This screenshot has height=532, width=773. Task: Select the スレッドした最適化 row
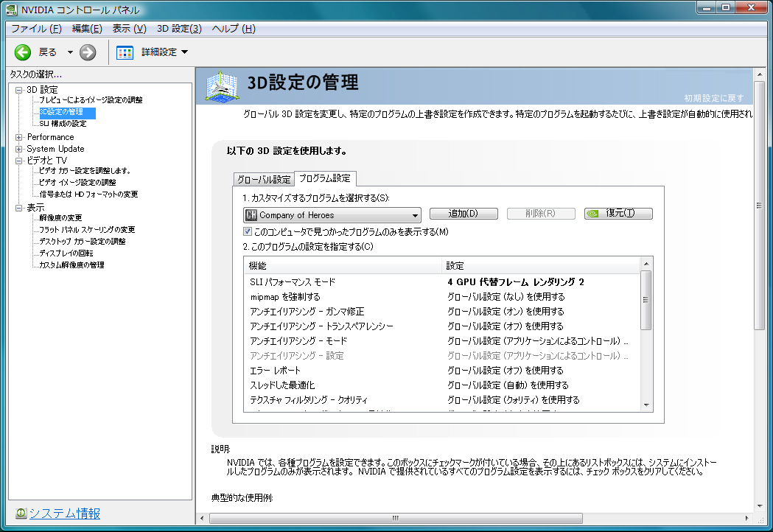pyautogui.click(x=441, y=385)
